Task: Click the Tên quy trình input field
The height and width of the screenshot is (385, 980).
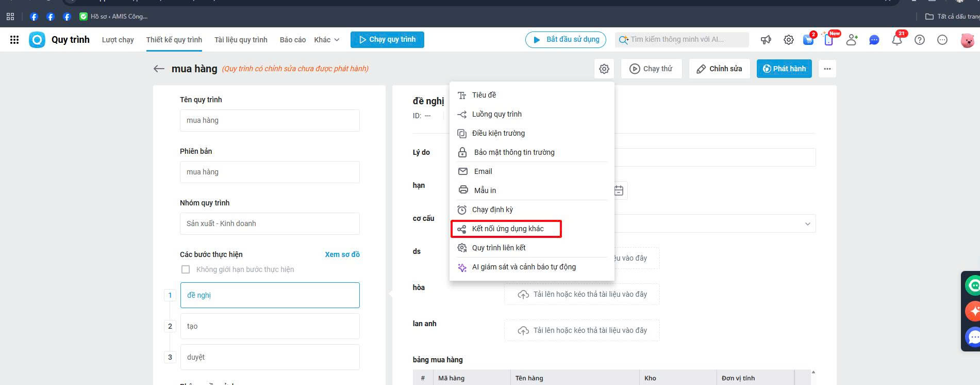Action: pyautogui.click(x=270, y=120)
